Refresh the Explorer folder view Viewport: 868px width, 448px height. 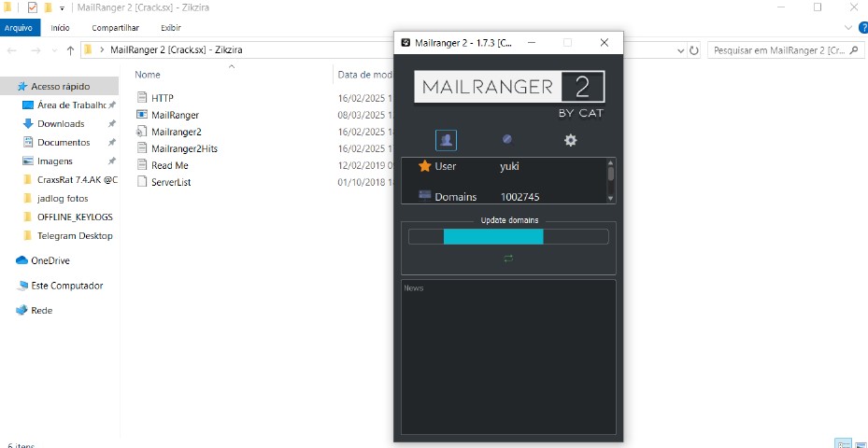(x=693, y=50)
